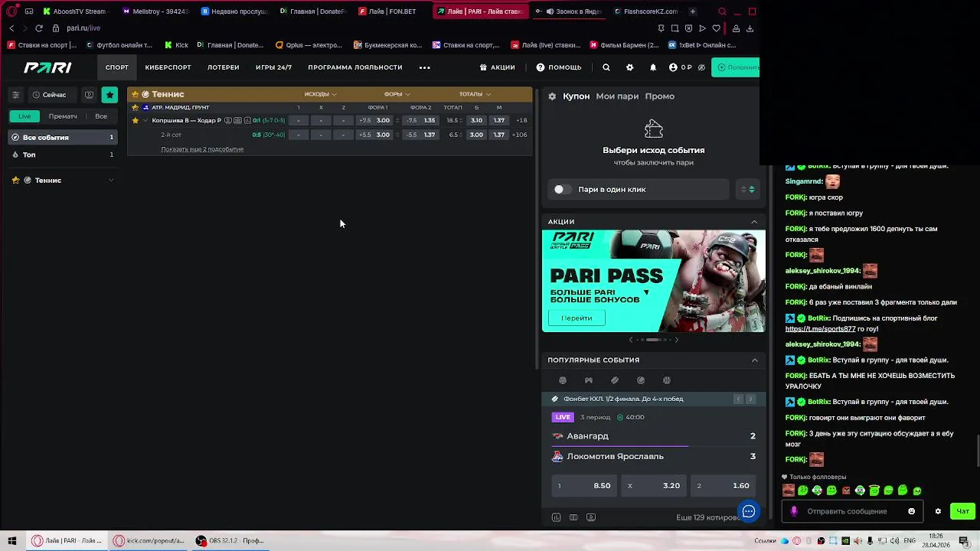Bet on draw X at 3.20
Viewport: 980px width, 551px height.
coord(654,486)
